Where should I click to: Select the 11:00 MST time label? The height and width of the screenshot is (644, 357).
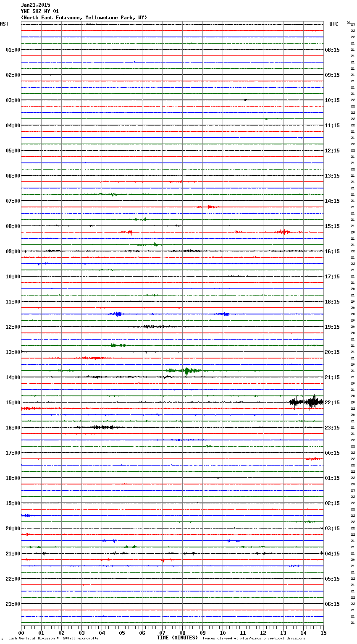(13, 302)
